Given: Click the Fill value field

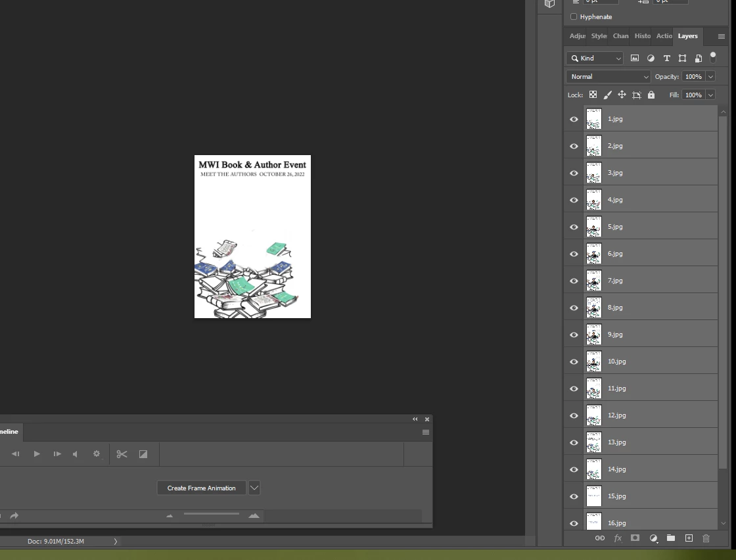Looking at the screenshot, I should tap(693, 95).
